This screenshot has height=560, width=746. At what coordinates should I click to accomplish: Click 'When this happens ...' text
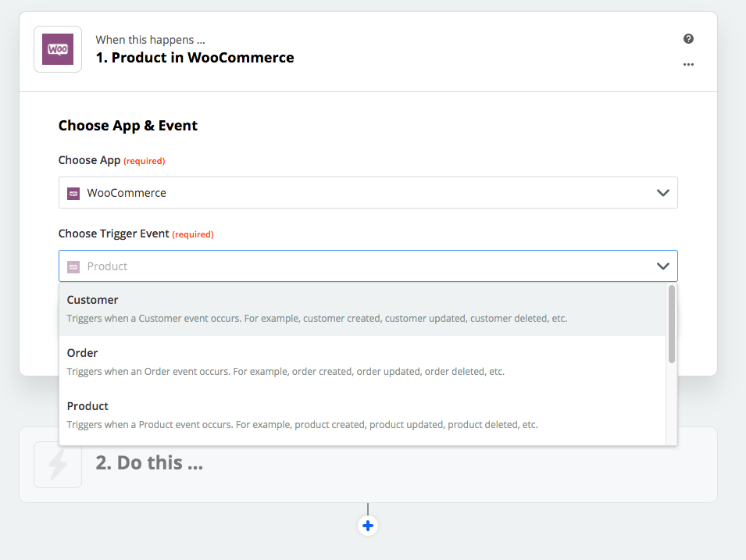pos(150,40)
